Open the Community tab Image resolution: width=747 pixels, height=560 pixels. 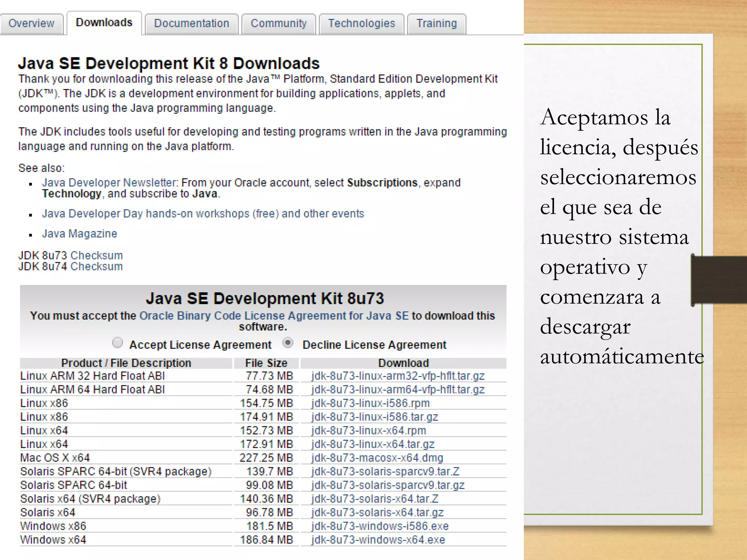point(279,24)
